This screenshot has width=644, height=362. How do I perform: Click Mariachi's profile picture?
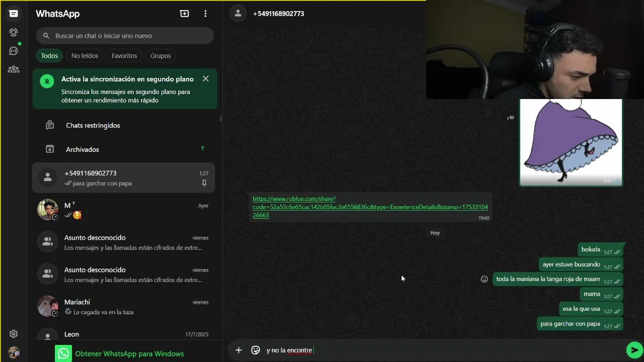[48, 306]
